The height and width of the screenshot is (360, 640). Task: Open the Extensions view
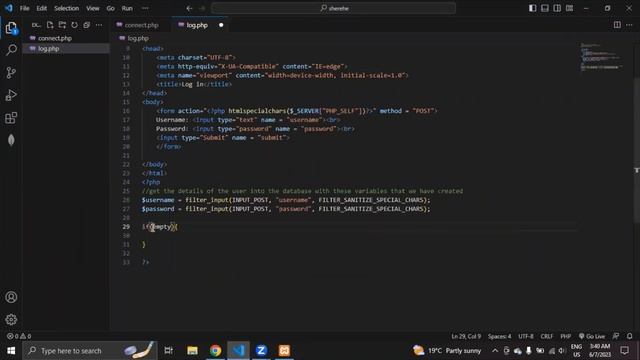[x=11, y=118]
